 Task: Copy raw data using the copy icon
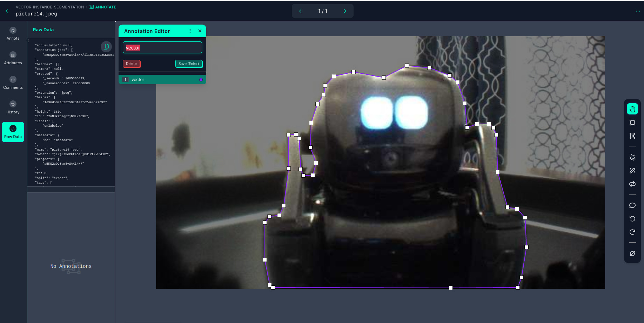(x=106, y=46)
